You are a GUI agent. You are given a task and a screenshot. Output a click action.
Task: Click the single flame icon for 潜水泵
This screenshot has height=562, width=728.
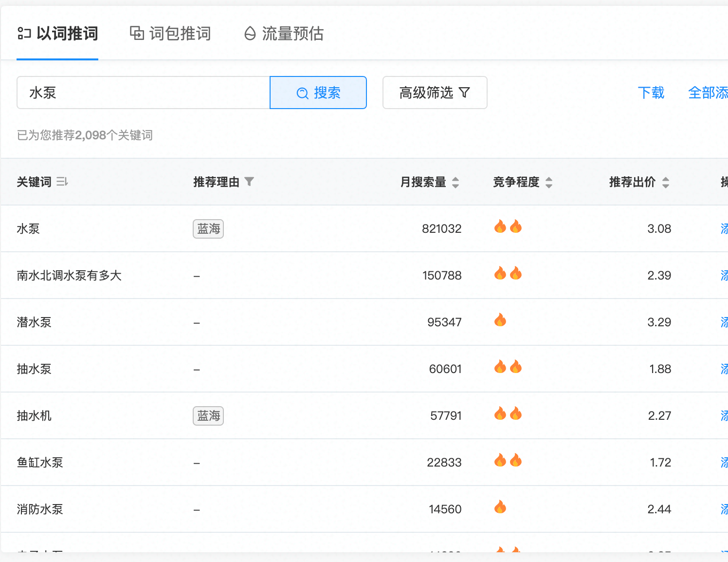click(500, 320)
